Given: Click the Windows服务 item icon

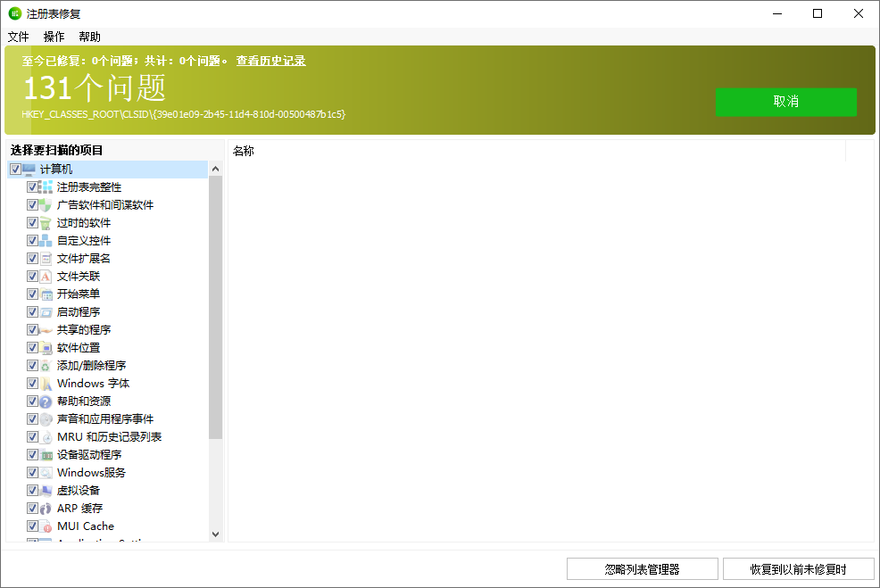Looking at the screenshot, I should (x=46, y=472).
